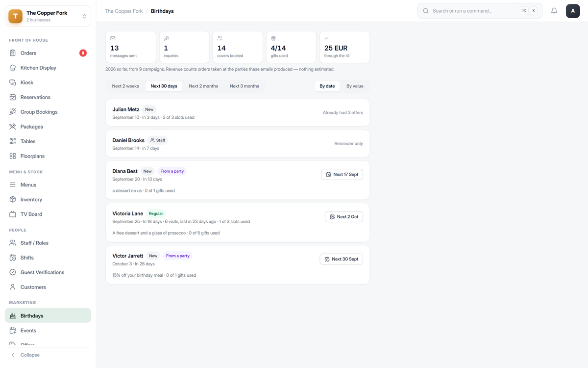
Task: Click the Reminder only text
Action: [349, 144]
